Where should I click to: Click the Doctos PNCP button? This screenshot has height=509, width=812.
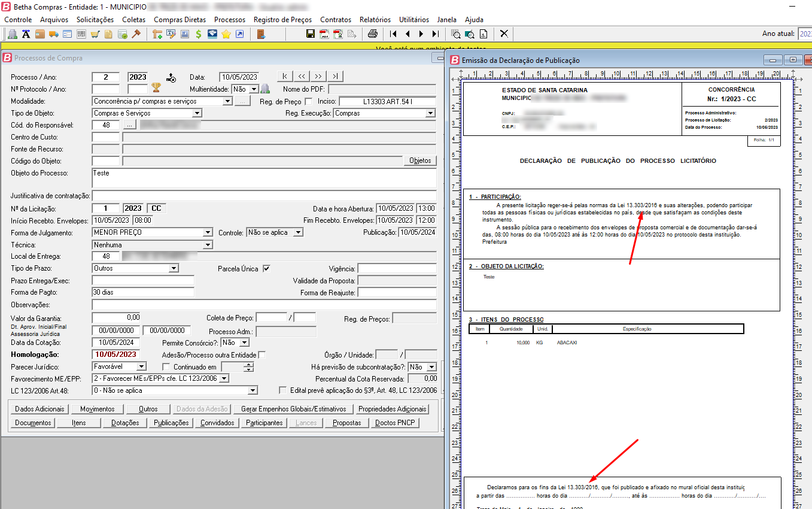395,423
